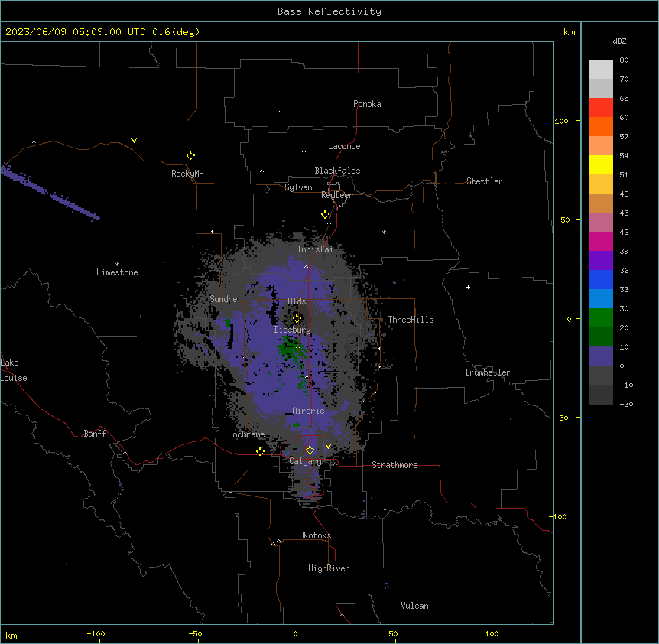Image resolution: width=659 pixels, height=644 pixels.
Task: Click the Base_Reflectivity title
Action: pos(329,11)
